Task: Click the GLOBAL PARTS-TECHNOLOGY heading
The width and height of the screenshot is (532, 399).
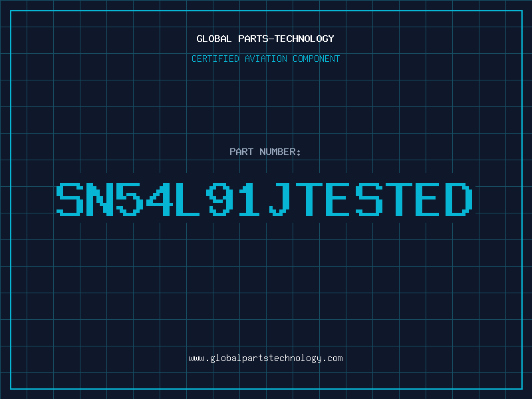Action: 265,39
